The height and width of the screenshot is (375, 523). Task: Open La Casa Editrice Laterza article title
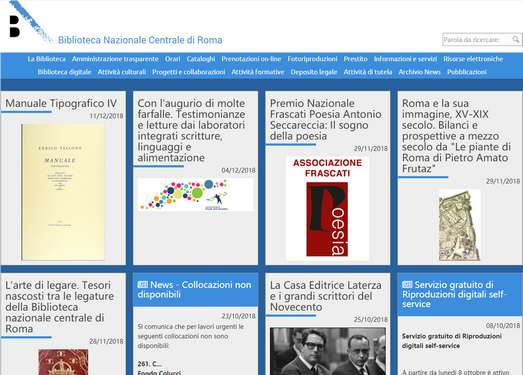tap(326, 296)
